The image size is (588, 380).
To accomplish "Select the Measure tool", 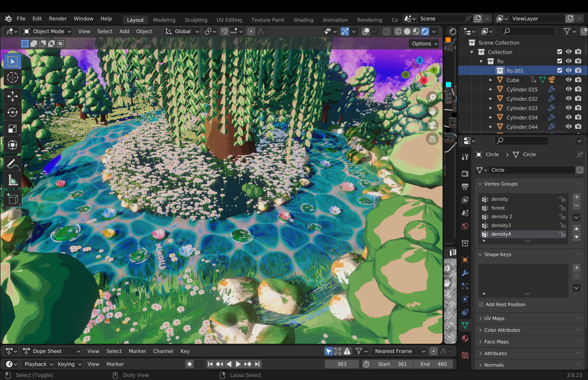I will tap(12, 180).
